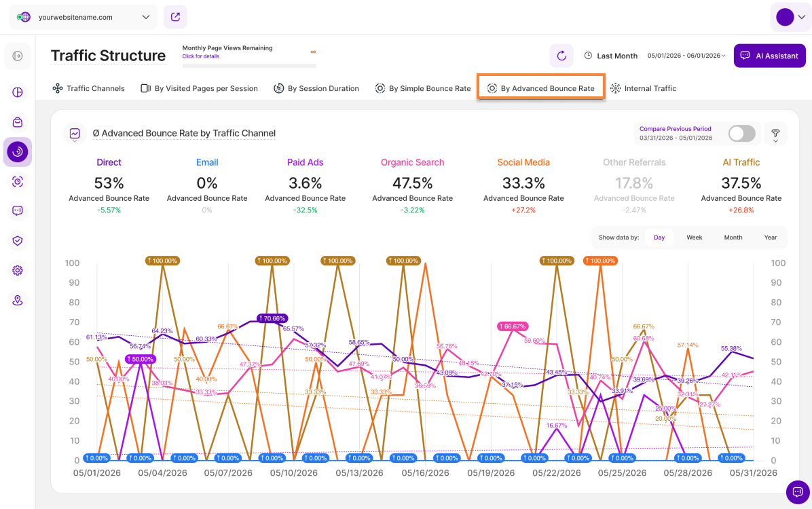Show data by Year
Screen dimensions: 812x509
pyautogui.click(x=770, y=238)
